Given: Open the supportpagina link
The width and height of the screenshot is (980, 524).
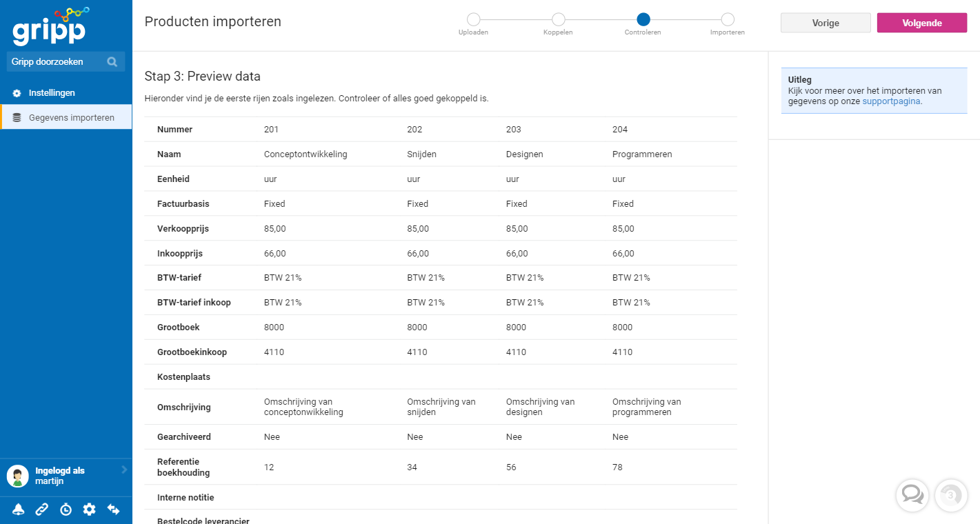Looking at the screenshot, I should point(891,101).
